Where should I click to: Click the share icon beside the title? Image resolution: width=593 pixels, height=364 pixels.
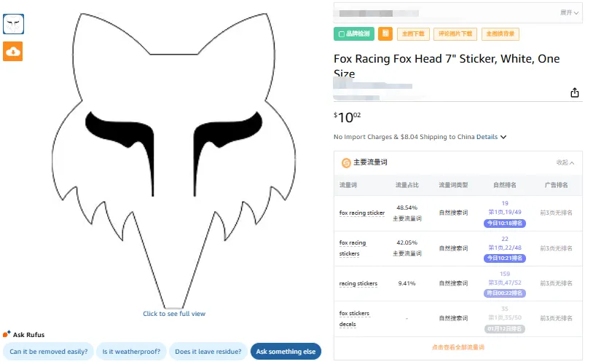point(574,92)
